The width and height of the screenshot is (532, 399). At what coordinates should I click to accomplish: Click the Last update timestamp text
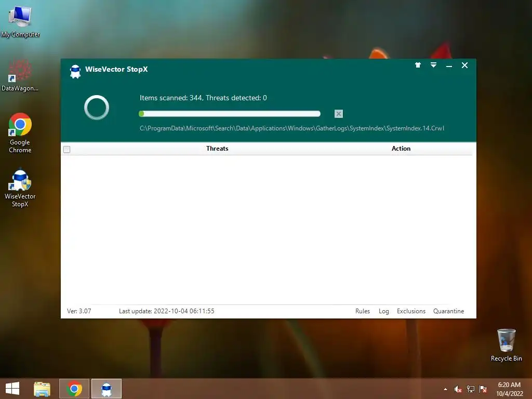click(x=167, y=311)
